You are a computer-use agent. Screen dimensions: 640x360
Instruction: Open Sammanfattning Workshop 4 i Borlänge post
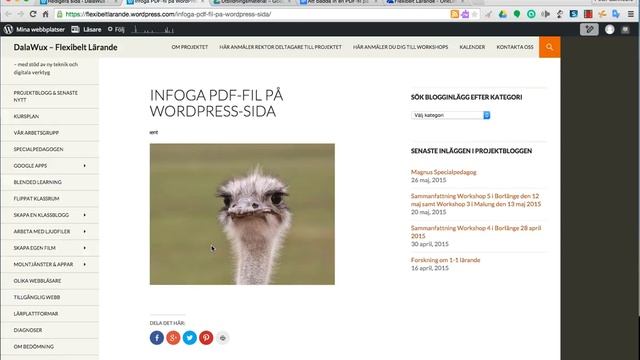(x=476, y=232)
